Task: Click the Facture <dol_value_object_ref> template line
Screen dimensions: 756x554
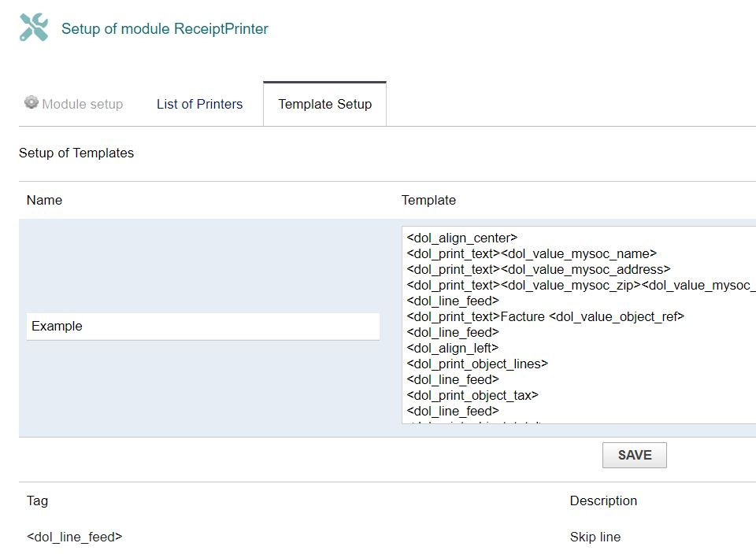Action: [545, 316]
